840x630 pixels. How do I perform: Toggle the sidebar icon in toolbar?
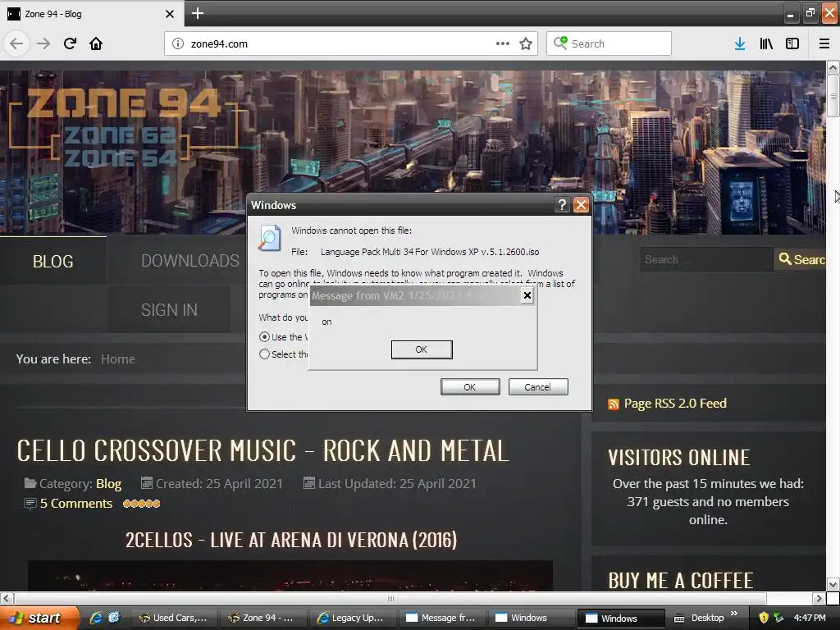click(x=792, y=43)
